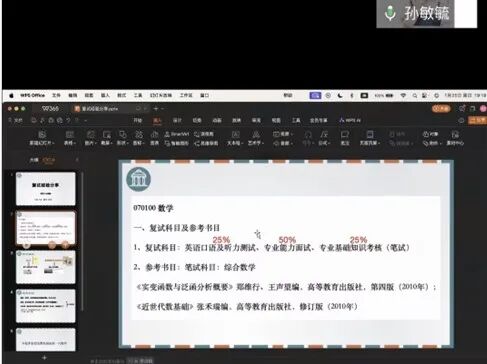Screen dimensions: 487x364
Task: Switch to the Animation (动画) ribbon tab
Action: pos(217,120)
